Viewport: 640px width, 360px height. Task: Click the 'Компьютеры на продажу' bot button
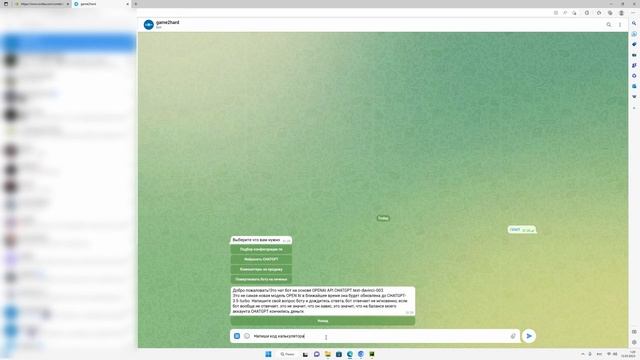tap(261, 269)
